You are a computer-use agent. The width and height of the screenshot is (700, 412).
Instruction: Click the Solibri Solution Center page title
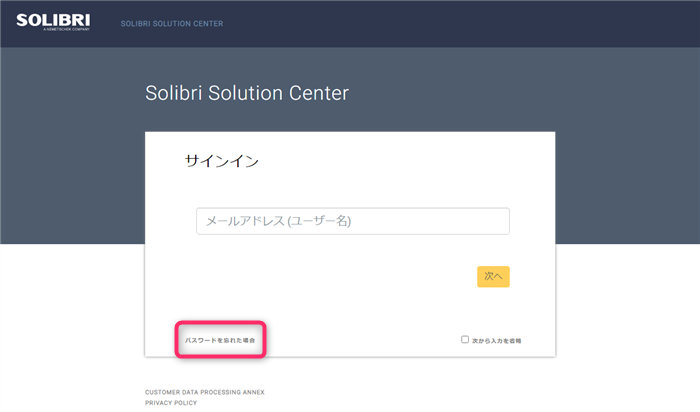[x=247, y=93]
